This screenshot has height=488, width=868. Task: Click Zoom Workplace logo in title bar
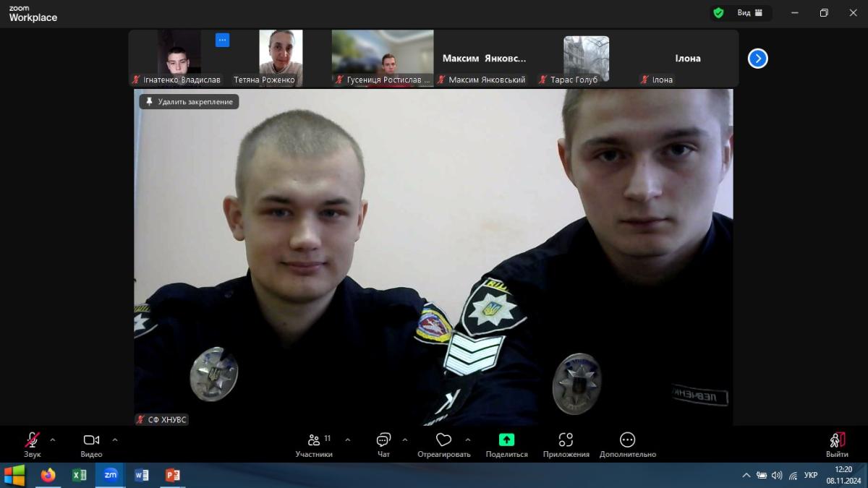(33, 14)
